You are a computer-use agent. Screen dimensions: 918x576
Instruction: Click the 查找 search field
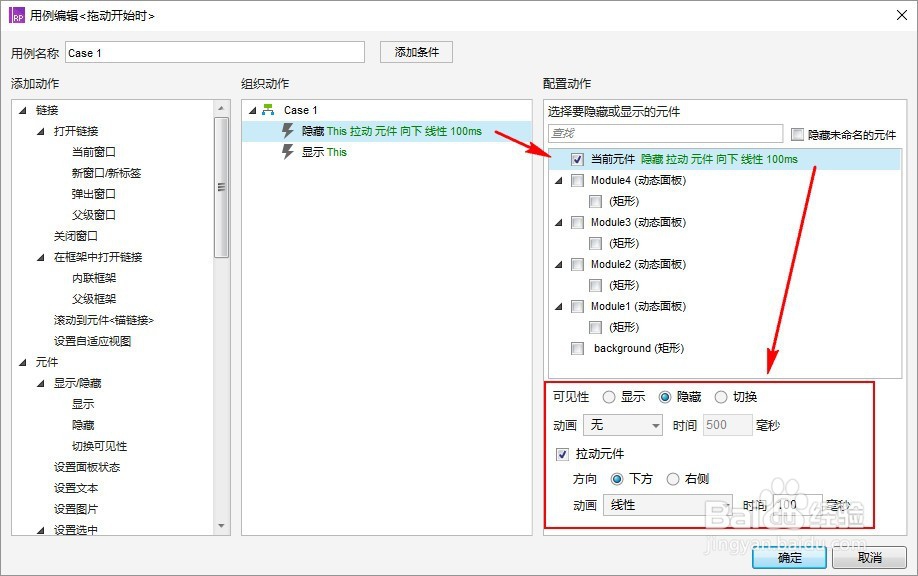[666, 133]
